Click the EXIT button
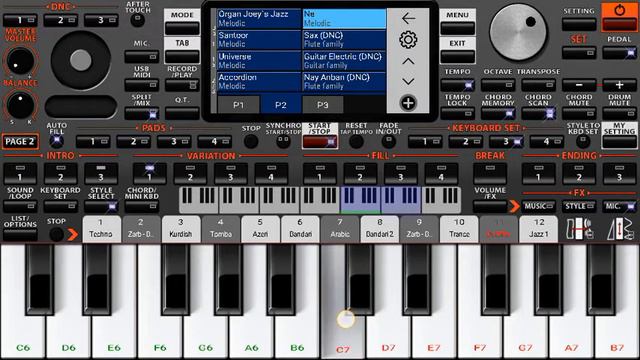 coord(457,56)
